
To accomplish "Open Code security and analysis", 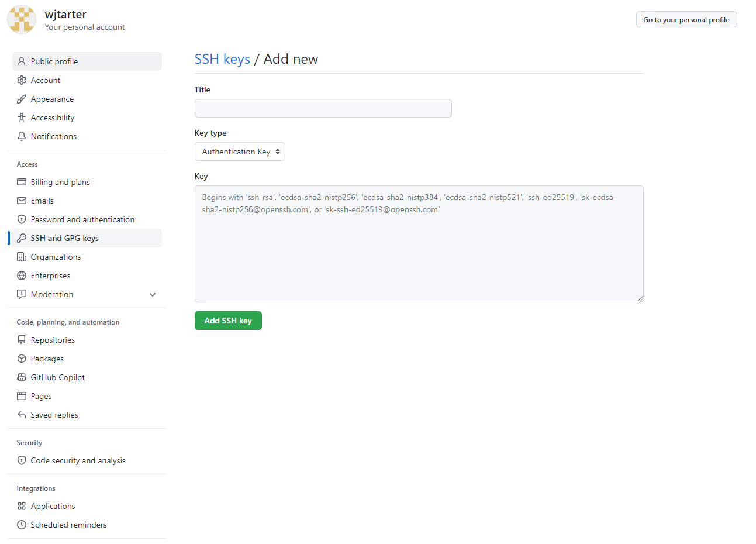I will (87, 460).
